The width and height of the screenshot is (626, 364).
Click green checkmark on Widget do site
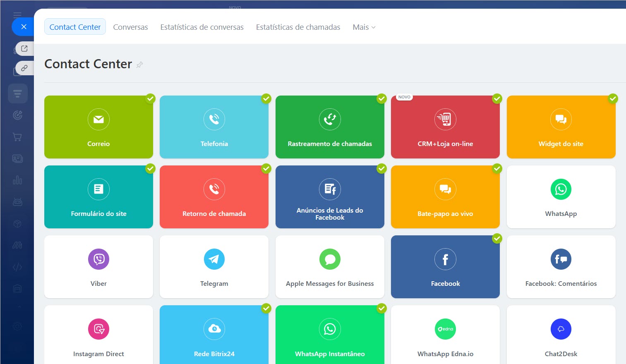613,98
